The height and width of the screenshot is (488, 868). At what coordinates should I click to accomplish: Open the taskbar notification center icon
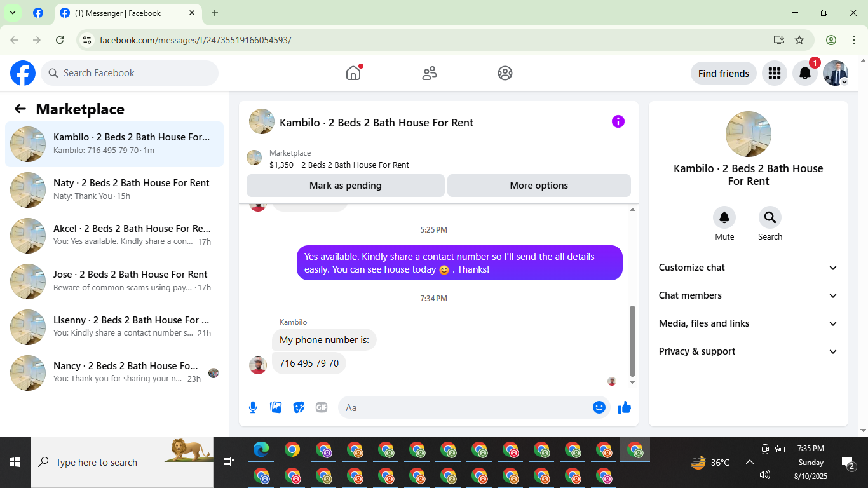[x=848, y=463]
